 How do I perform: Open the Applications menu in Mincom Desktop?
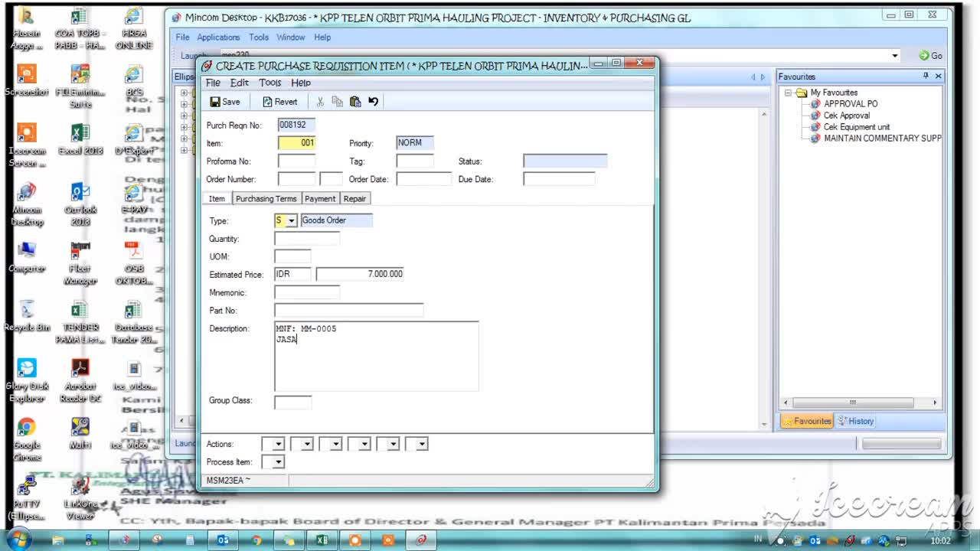(218, 37)
